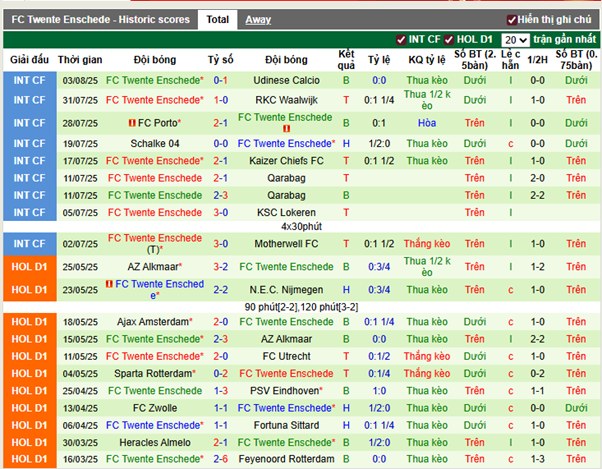Click INT CF label in 03/08/25 row

[30, 80]
